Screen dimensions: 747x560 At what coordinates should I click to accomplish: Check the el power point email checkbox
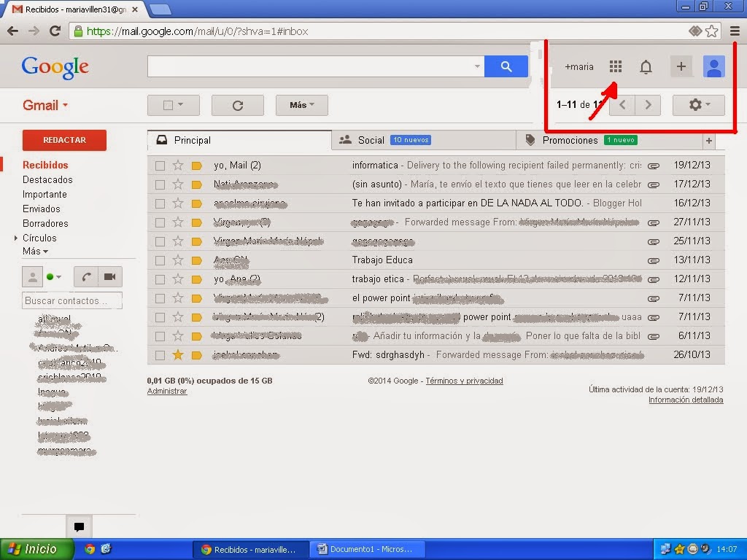[x=160, y=298]
